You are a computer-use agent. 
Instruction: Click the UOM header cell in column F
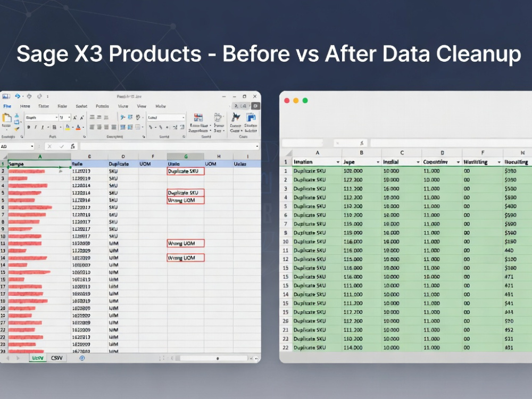pos(153,164)
